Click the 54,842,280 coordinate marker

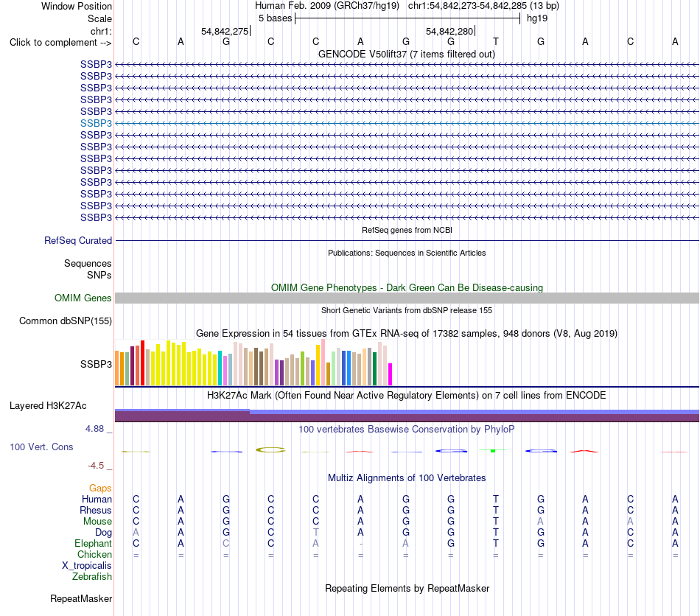coord(449,31)
